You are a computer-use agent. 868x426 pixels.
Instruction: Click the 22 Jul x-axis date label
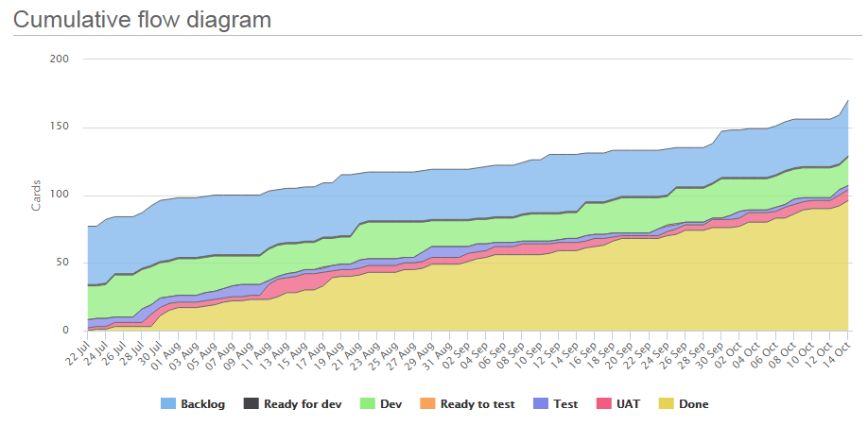(78, 347)
